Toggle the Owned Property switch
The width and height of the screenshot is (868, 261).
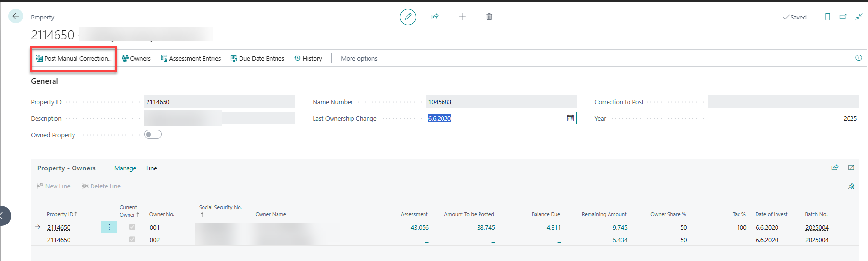[153, 135]
